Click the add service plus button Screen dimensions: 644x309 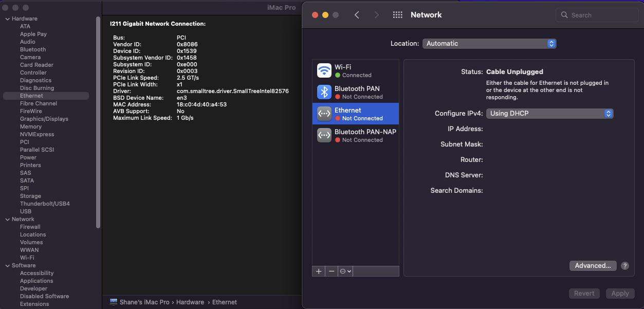tap(319, 271)
